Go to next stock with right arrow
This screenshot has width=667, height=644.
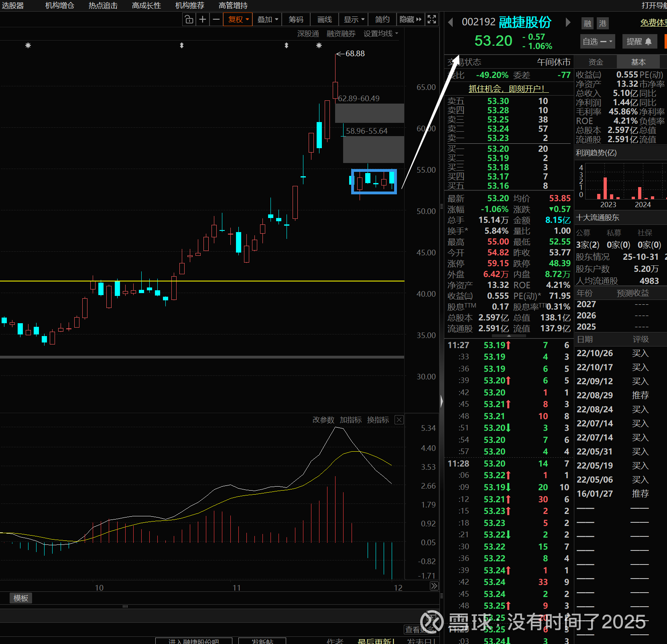point(568,22)
